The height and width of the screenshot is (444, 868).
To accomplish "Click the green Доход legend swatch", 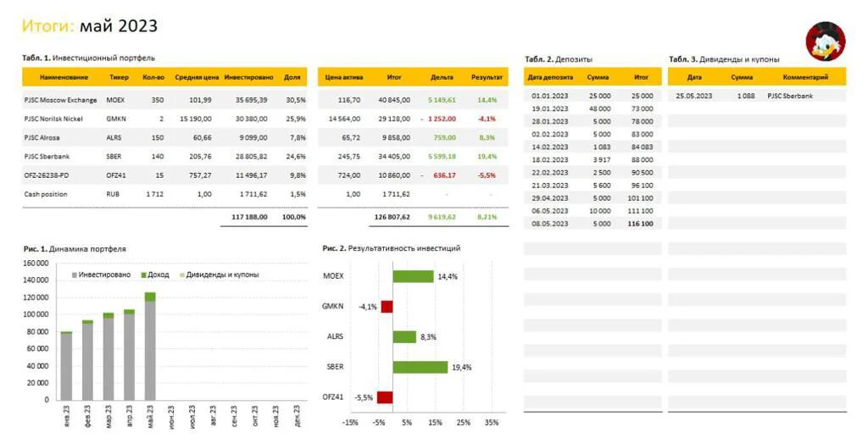I will 144,275.
